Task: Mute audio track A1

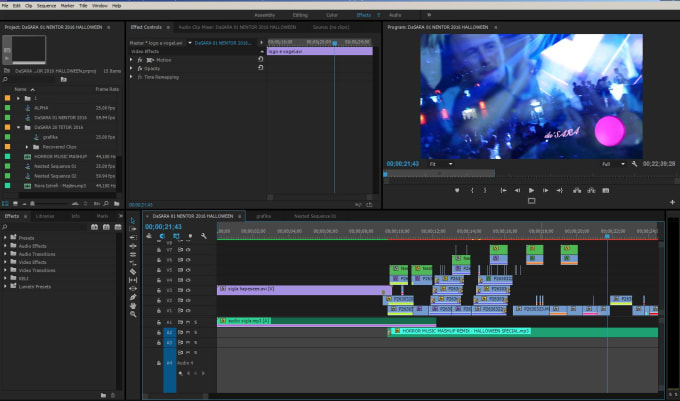Action: (x=188, y=322)
